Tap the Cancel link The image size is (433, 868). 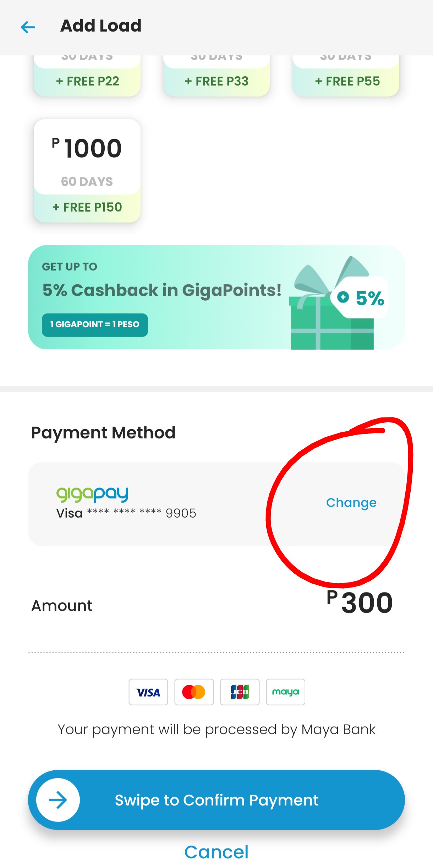pyautogui.click(x=217, y=852)
